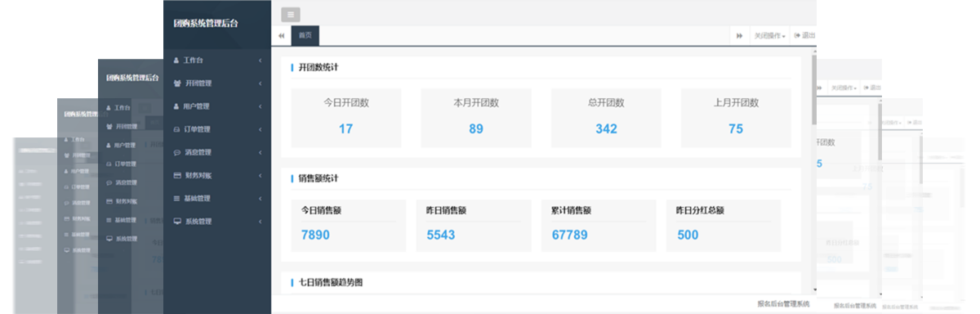Open 关闭操作 dropdown in the second window
Image resolution: width=980 pixels, height=314 pixels.
(x=844, y=87)
